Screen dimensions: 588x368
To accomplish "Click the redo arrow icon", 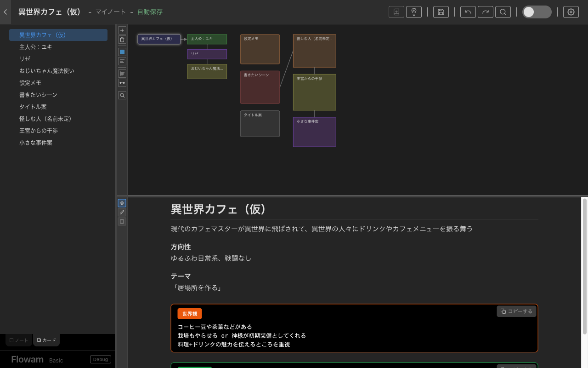I will (486, 12).
